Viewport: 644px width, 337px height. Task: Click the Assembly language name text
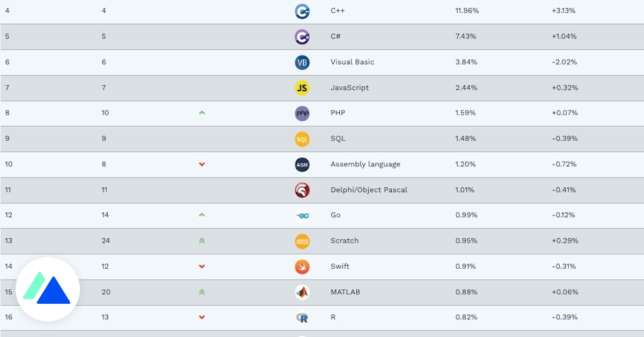tap(365, 164)
